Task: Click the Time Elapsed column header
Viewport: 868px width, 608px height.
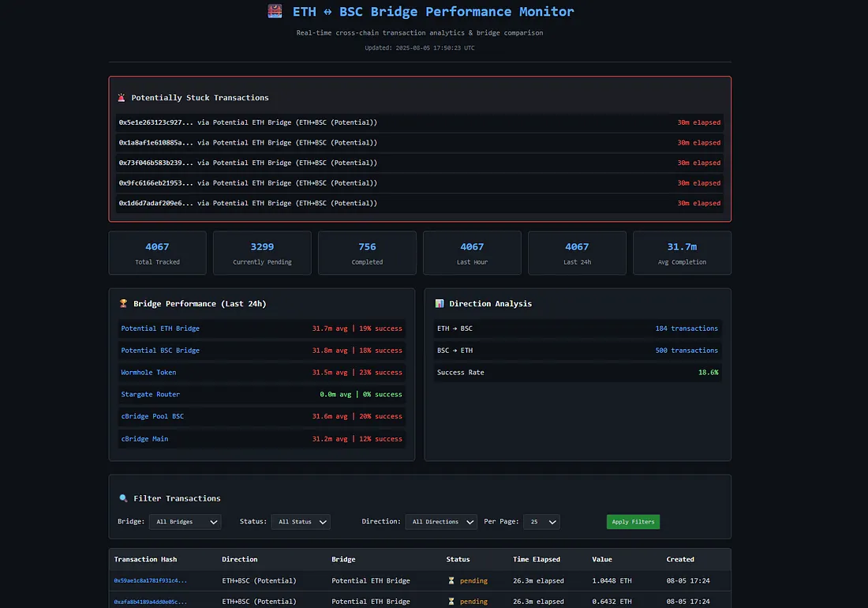Action: click(536, 560)
